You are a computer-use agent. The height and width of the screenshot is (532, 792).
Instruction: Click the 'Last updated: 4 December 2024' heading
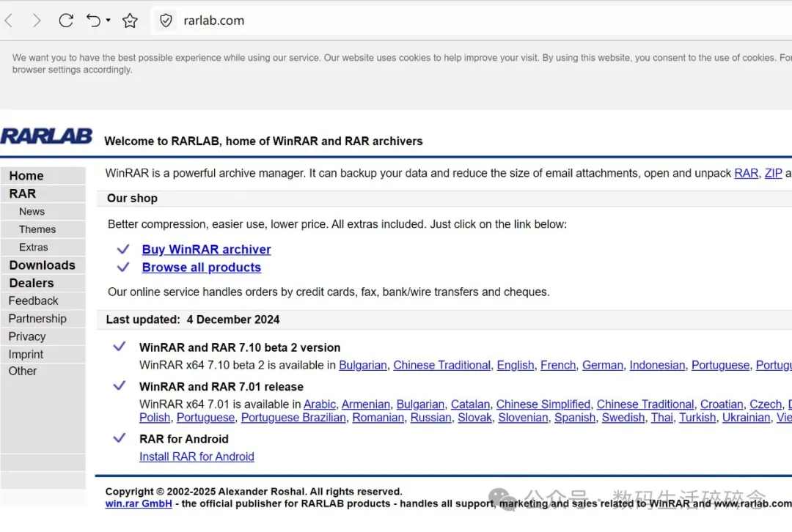(192, 319)
